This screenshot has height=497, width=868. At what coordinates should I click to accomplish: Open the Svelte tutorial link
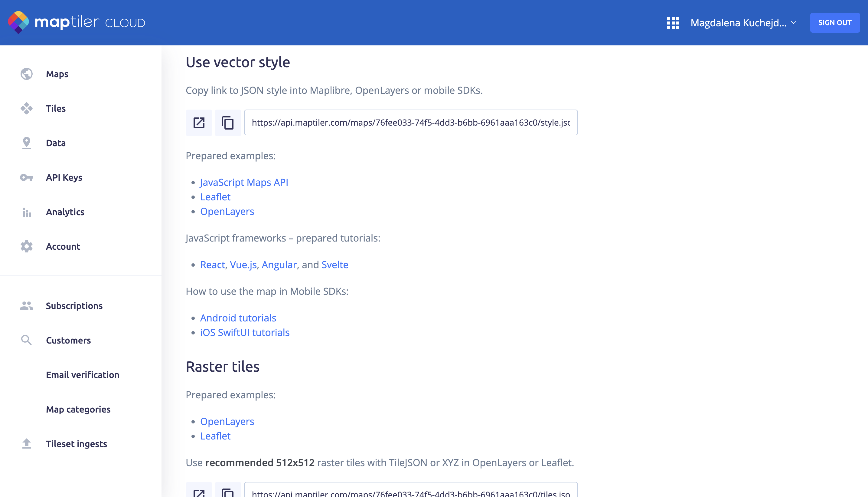click(335, 265)
